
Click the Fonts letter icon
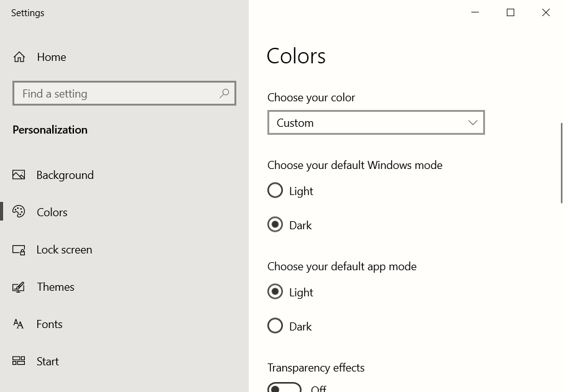click(x=19, y=324)
